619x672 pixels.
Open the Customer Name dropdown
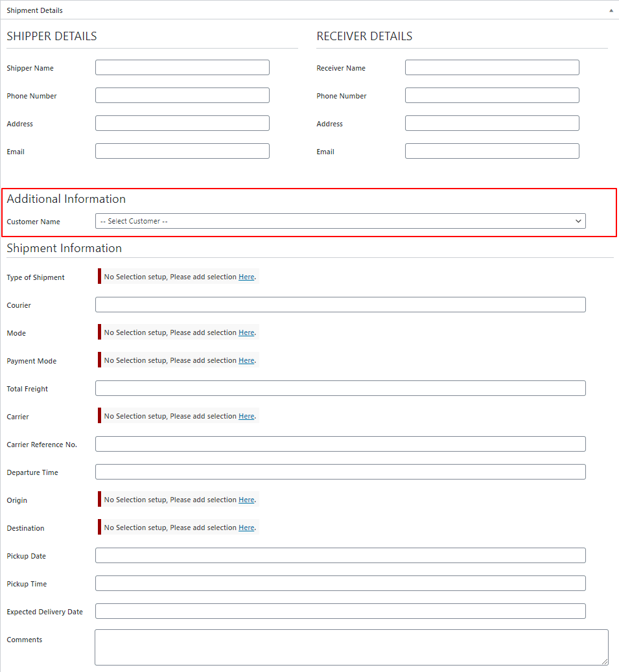(340, 221)
